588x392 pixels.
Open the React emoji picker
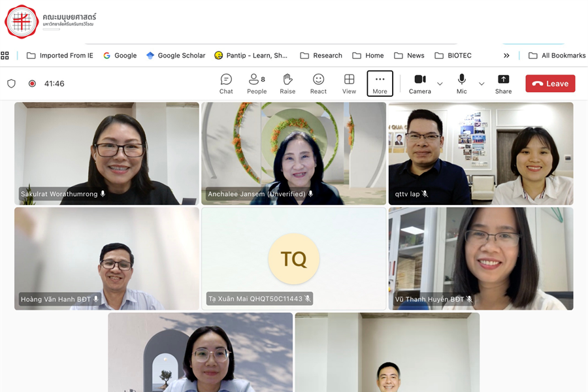[318, 84]
